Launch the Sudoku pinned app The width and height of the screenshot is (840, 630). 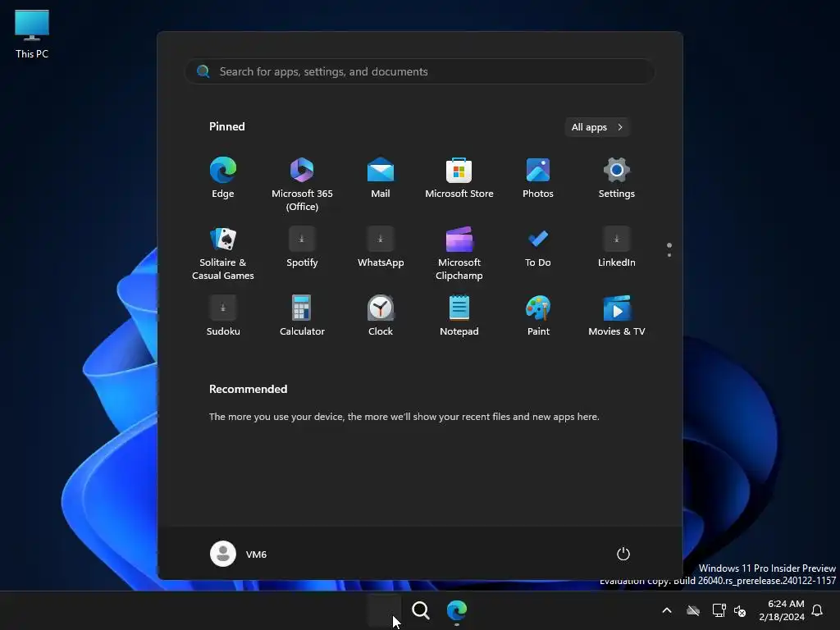click(223, 316)
